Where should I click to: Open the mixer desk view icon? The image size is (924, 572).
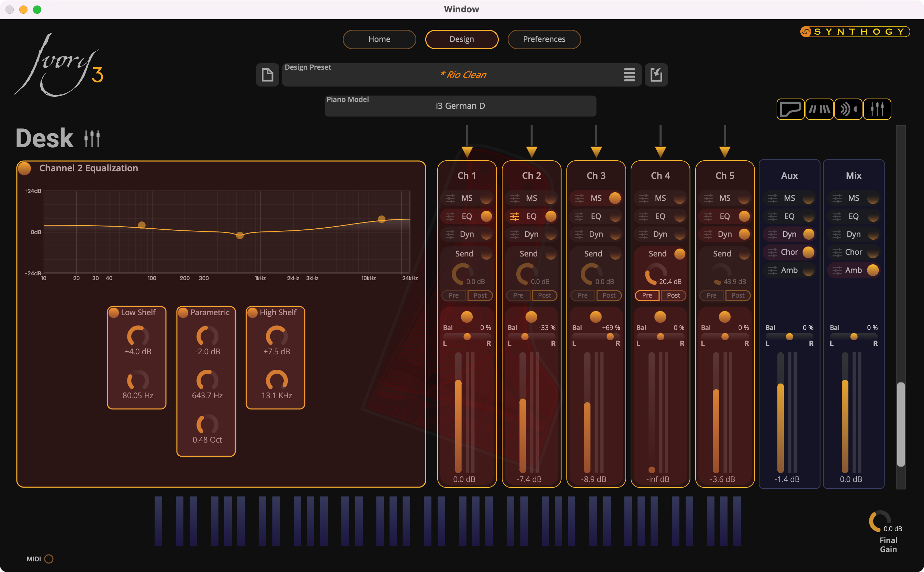[877, 109]
